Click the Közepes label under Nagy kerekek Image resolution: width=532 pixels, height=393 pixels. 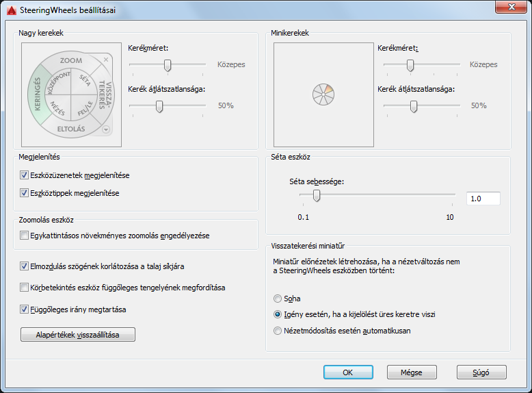231,64
